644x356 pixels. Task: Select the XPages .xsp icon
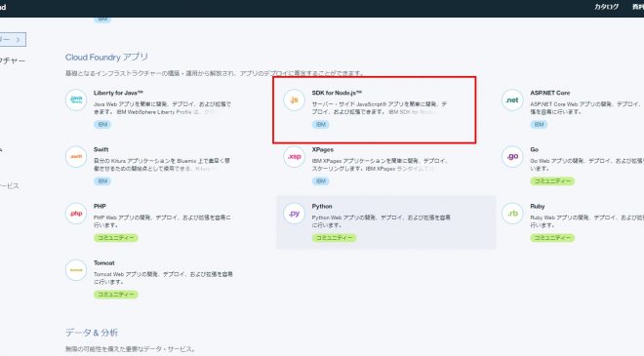click(294, 156)
